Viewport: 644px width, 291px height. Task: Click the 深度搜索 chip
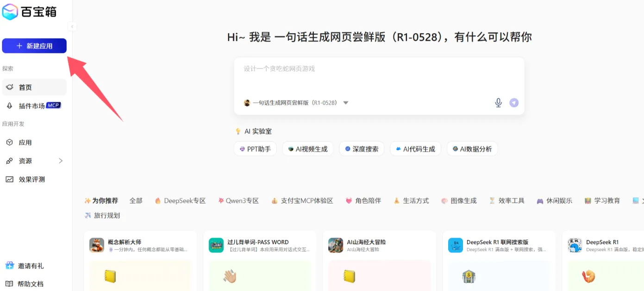pos(362,149)
